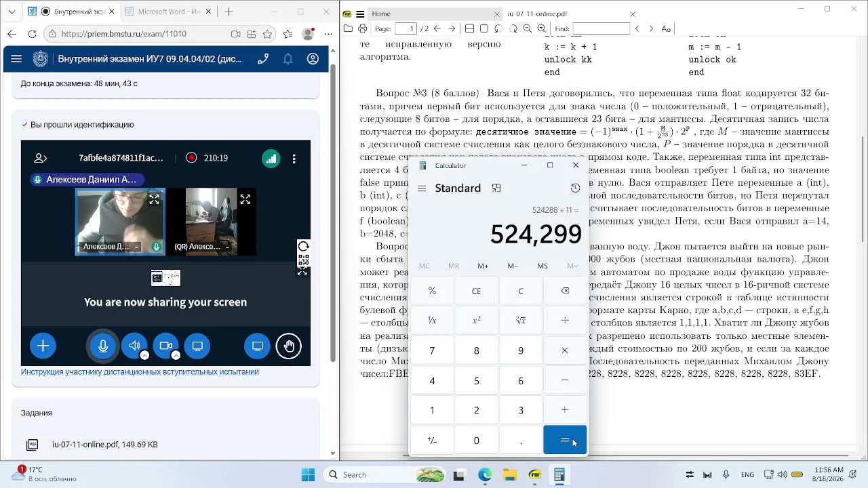Click Calculator equals button

[565, 440]
